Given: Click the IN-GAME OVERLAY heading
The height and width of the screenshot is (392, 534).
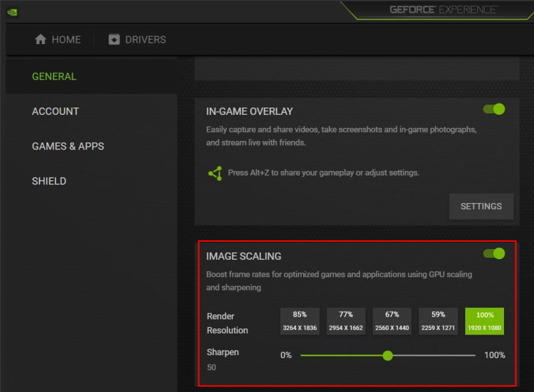Looking at the screenshot, I should (249, 112).
